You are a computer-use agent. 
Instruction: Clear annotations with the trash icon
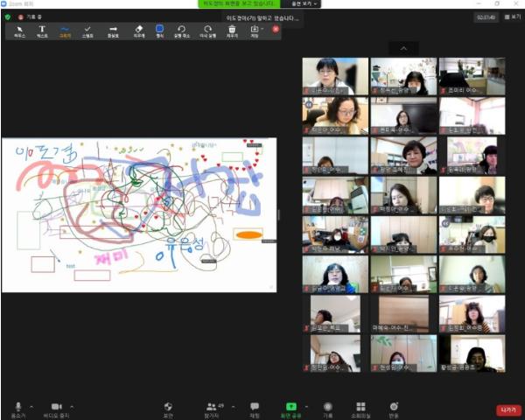pyautogui.click(x=232, y=31)
